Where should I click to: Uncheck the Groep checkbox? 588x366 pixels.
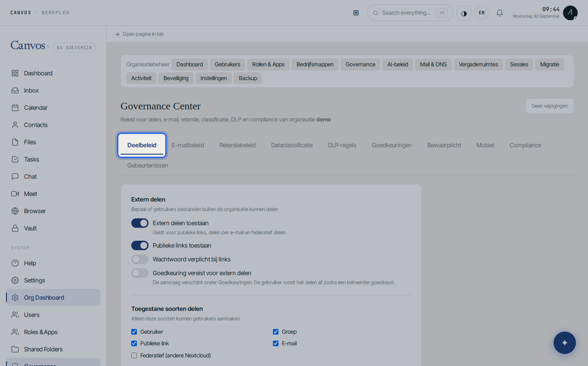276,332
